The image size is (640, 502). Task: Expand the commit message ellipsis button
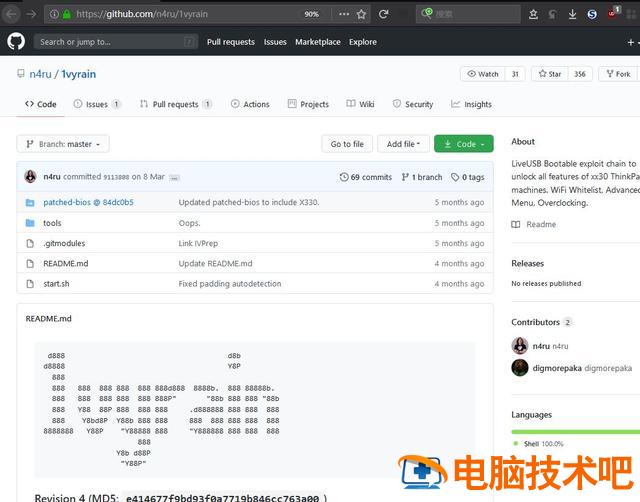coord(174,178)
